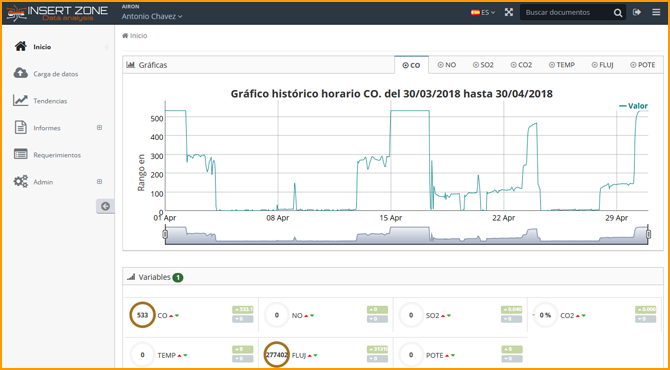This screenshot has height=370, width=670.
Task: Click the Informes document icon
Action: coord(21,128)
